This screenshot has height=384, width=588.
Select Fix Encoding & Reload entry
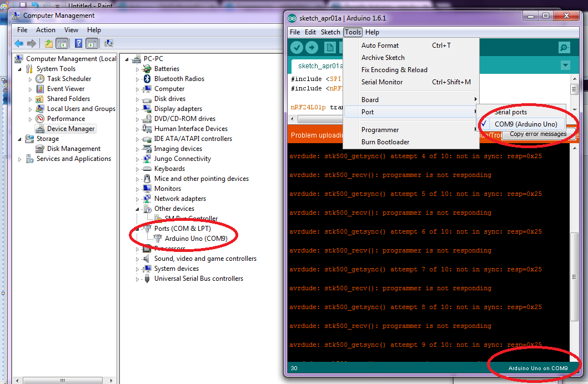[411, 70]
